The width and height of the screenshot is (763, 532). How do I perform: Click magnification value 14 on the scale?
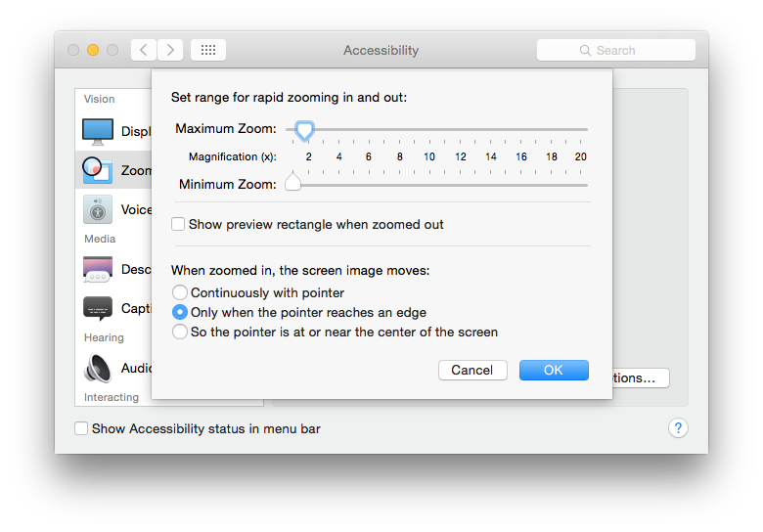(490, 156)
